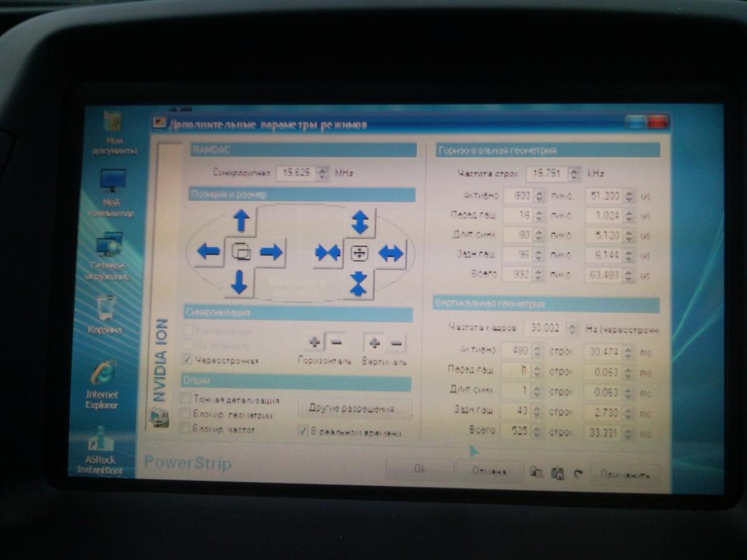Shift the screen position right
The height and width of the screenshot is (560, 747).
click(271, 251)
